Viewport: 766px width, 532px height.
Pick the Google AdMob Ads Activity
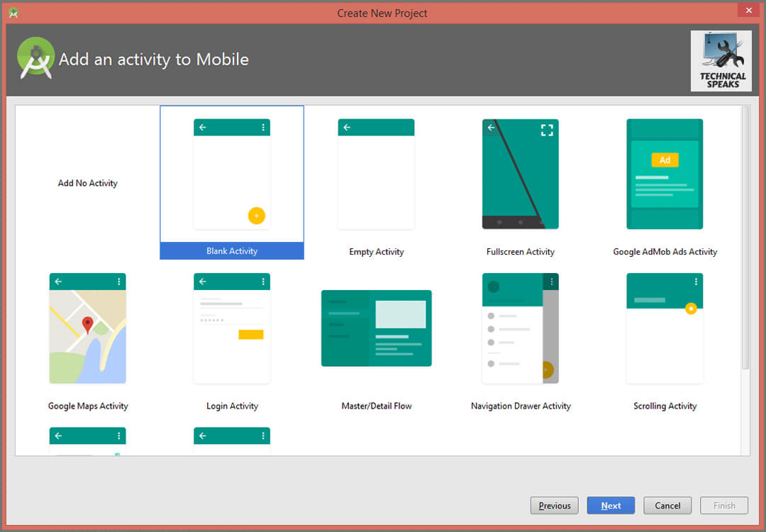point(665,174)
